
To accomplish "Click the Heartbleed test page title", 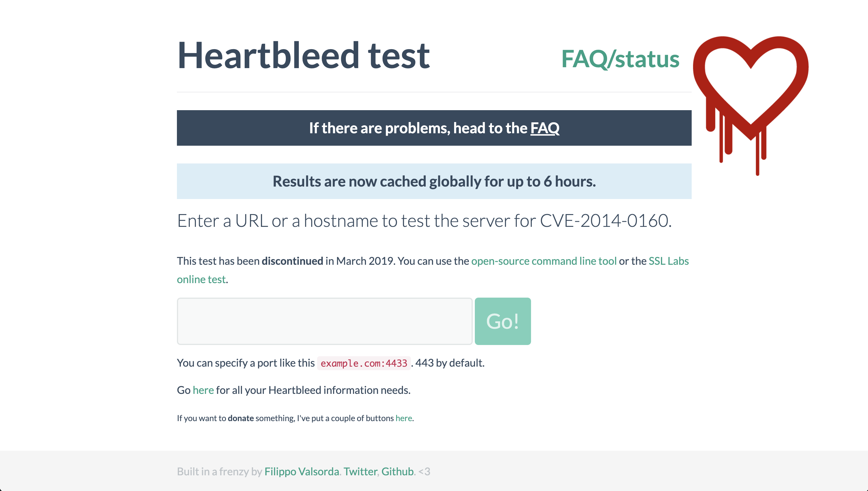I will pyautogui.click(x=303, y=56).
